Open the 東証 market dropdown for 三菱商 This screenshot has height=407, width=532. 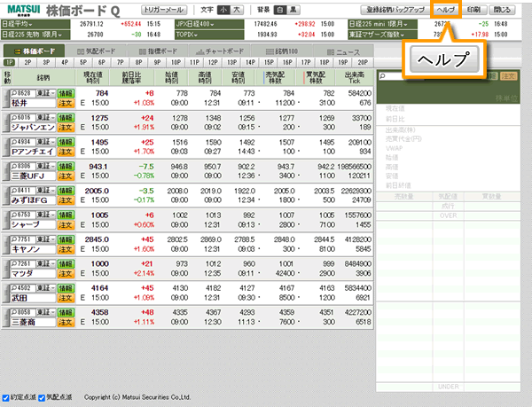point(46,312)
